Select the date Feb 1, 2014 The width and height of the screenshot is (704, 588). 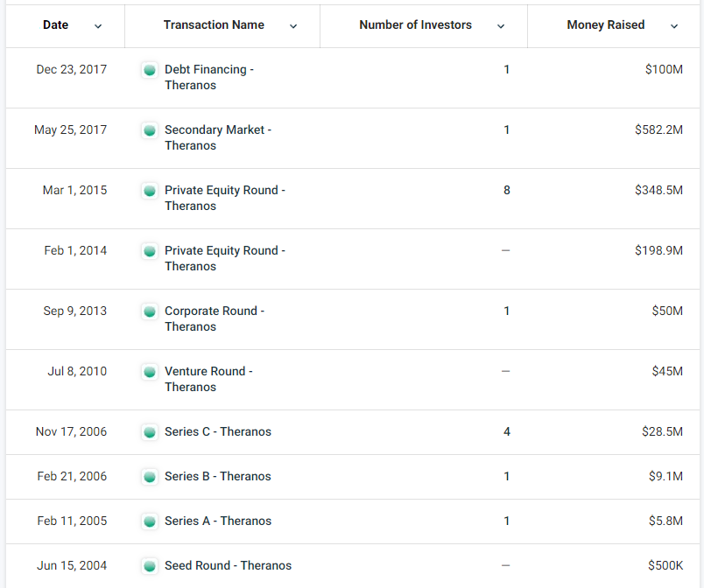[x=75, y=250]
